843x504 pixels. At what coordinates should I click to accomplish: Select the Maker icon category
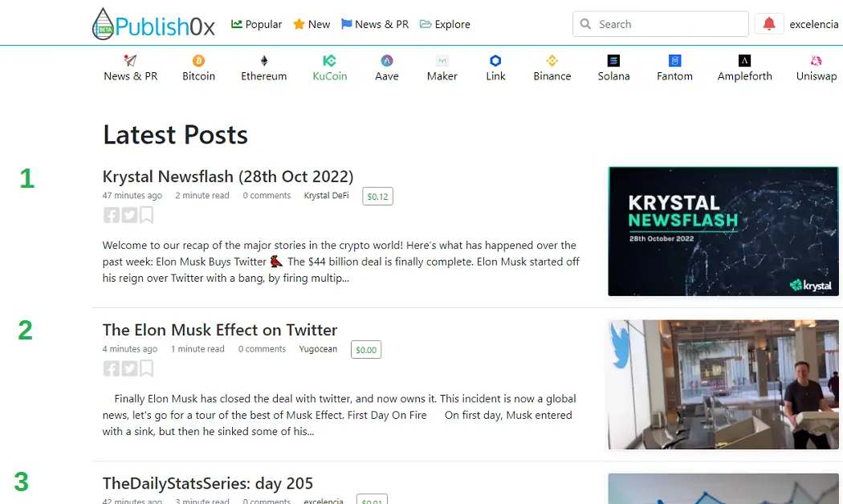(x=442, y=68)
